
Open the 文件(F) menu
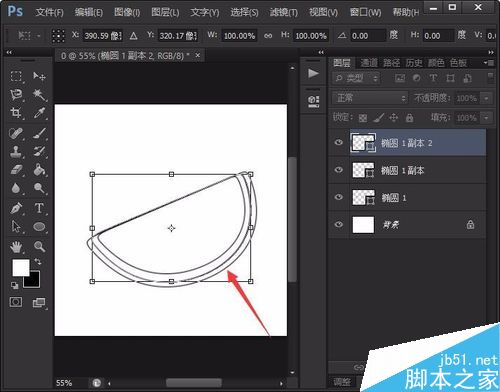click(49, 13)
